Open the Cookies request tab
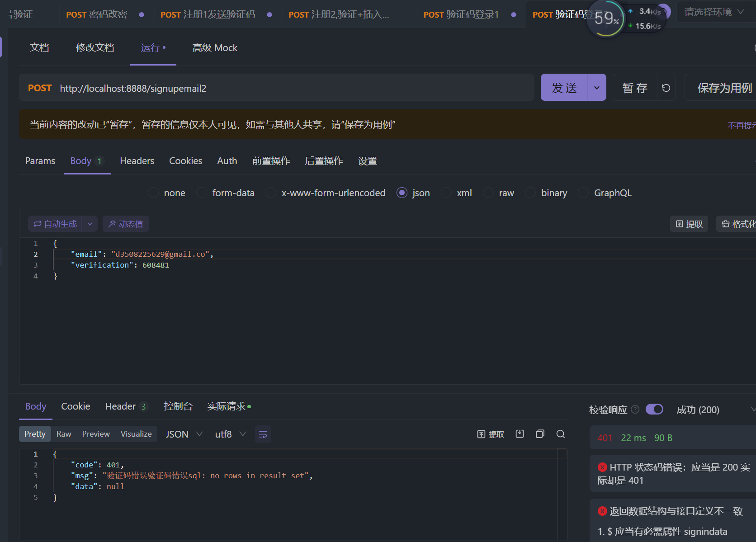Image resolution: width=756 pixels, height=542 pixels. pyautogui.click(x=185, y=161)
